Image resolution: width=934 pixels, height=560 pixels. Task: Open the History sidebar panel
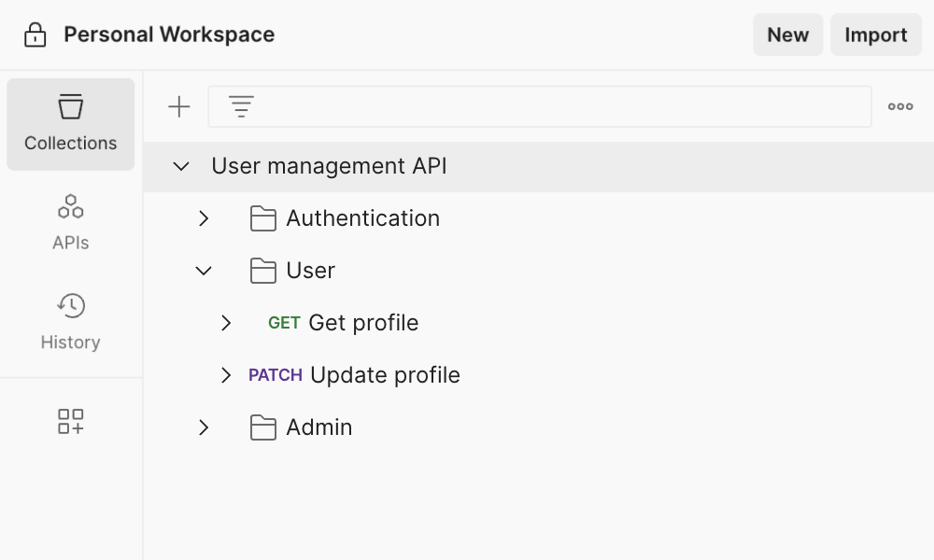(71, 322)
